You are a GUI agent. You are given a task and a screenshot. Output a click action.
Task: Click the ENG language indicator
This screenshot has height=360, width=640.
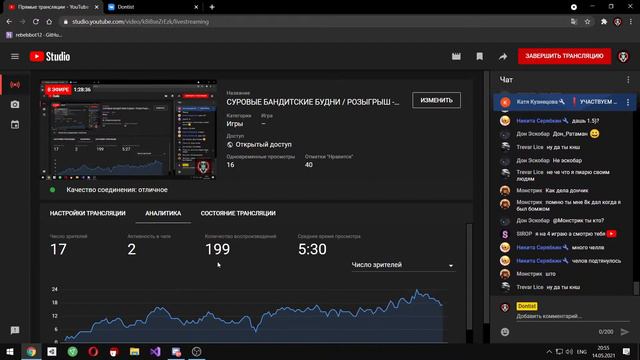[x=582, y=352]
